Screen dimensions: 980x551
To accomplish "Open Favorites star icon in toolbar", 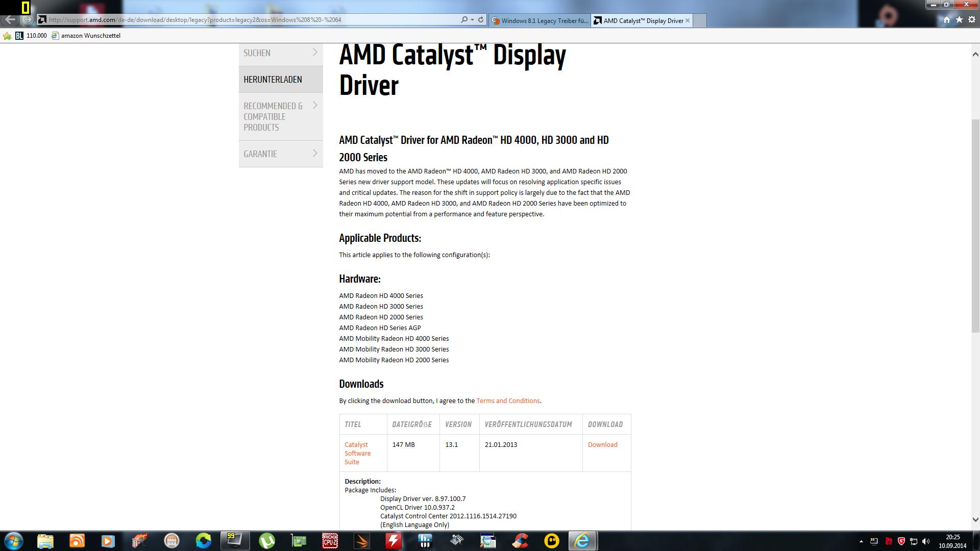I will click(x=959, y=20).
